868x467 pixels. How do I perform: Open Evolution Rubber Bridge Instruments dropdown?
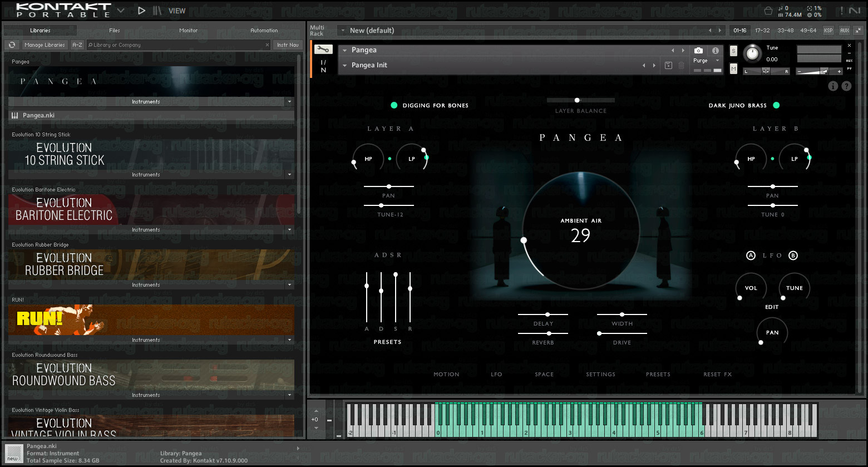click(x=289, y=285)
